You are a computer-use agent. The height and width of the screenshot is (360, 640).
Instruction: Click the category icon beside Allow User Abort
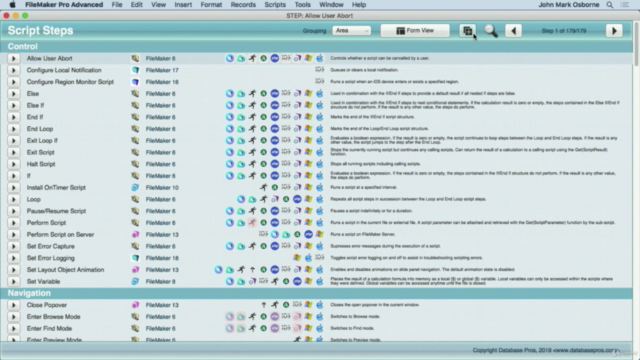click(135, 58)
